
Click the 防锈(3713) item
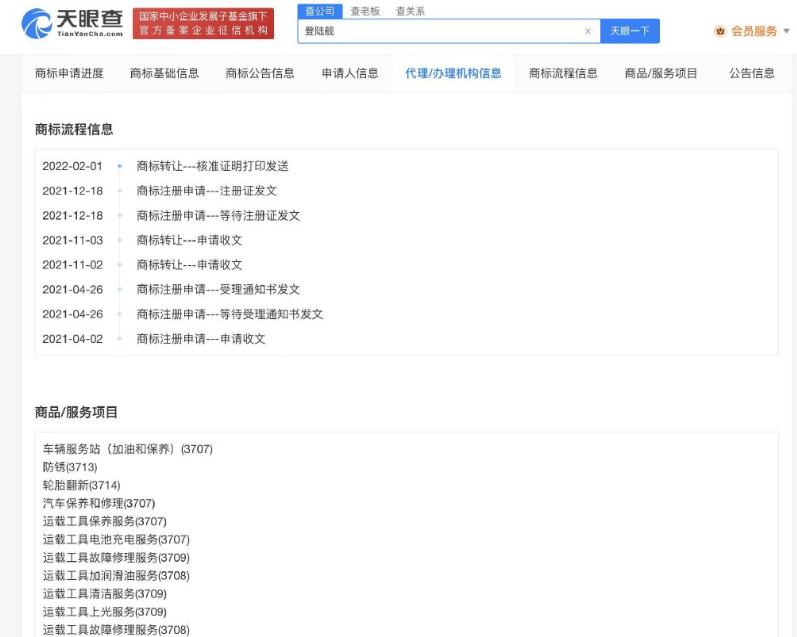coord(70,467)
